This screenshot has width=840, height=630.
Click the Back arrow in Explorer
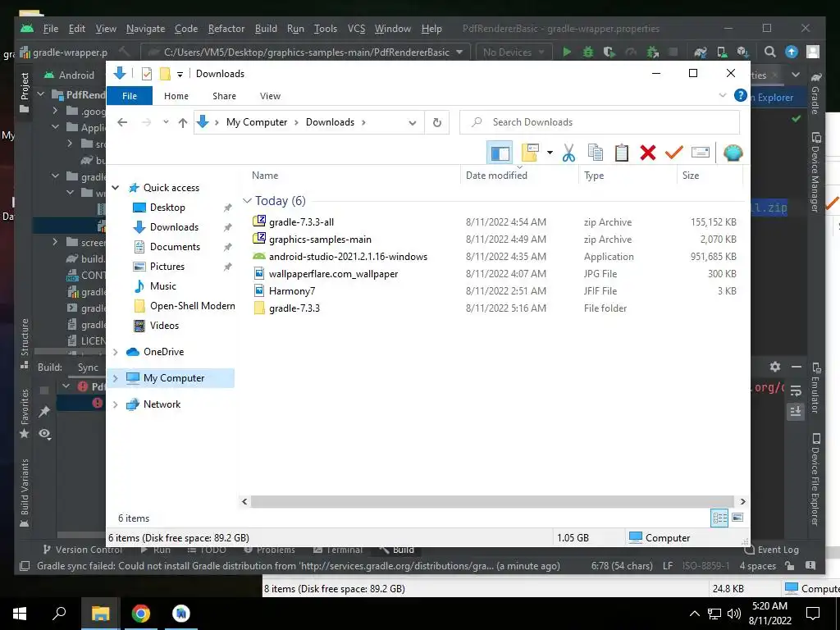click(122, 123)
